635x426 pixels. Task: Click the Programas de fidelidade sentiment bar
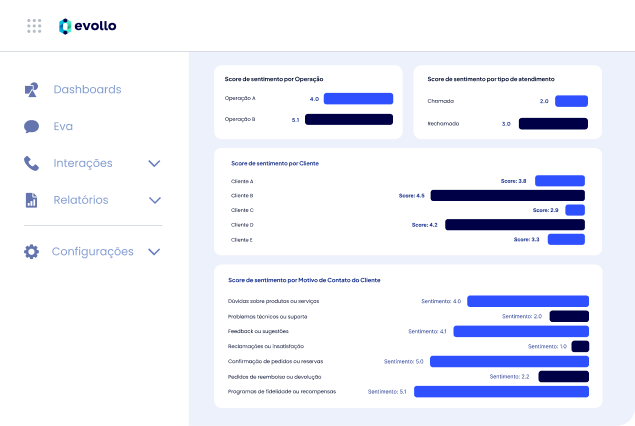click(x=501, y=392)
